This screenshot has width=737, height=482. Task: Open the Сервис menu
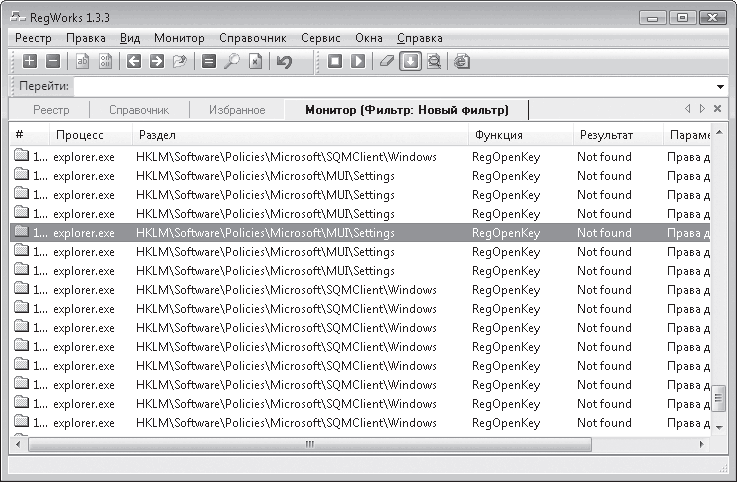coord(320,38)
